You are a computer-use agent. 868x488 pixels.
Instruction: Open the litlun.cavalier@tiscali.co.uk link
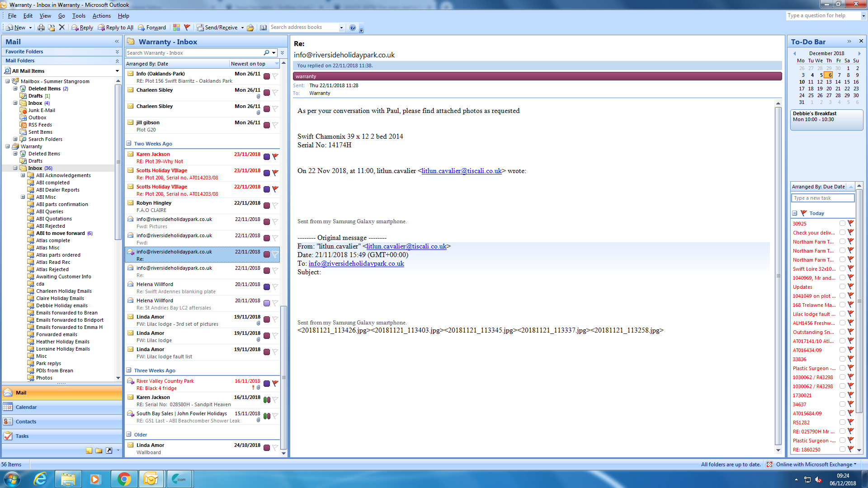(461, 171)
